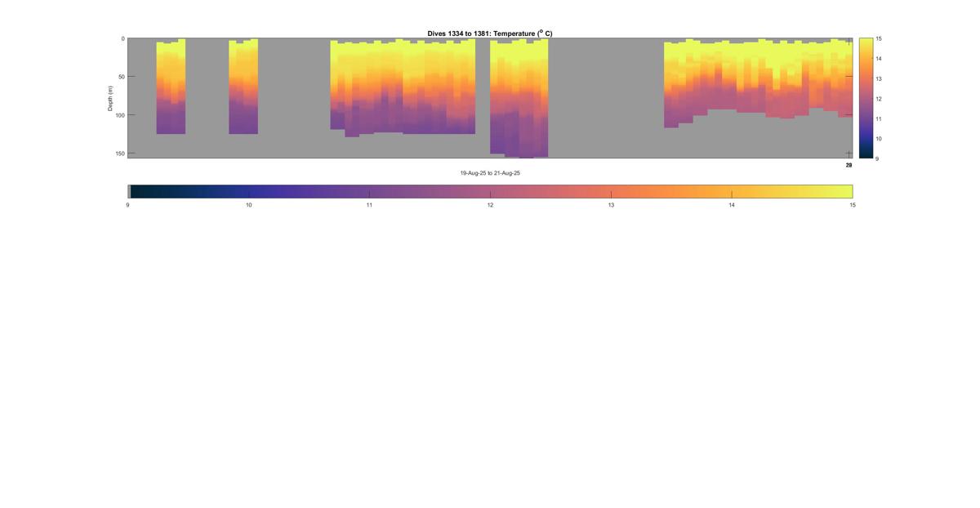Click the 50 tick label on depth axis

121,77
